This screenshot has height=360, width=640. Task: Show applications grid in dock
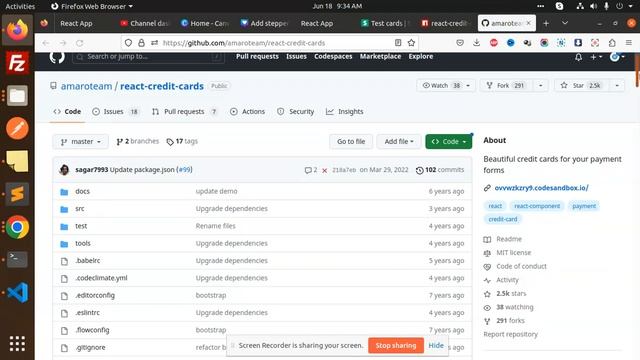point(17,344)
